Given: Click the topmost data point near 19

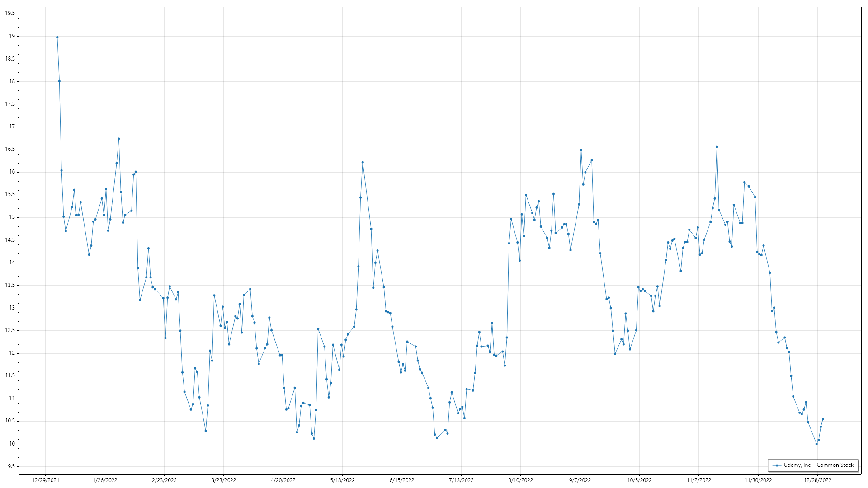Looking at the screenshot, I should pyautogui.click(x=57, y=38).
